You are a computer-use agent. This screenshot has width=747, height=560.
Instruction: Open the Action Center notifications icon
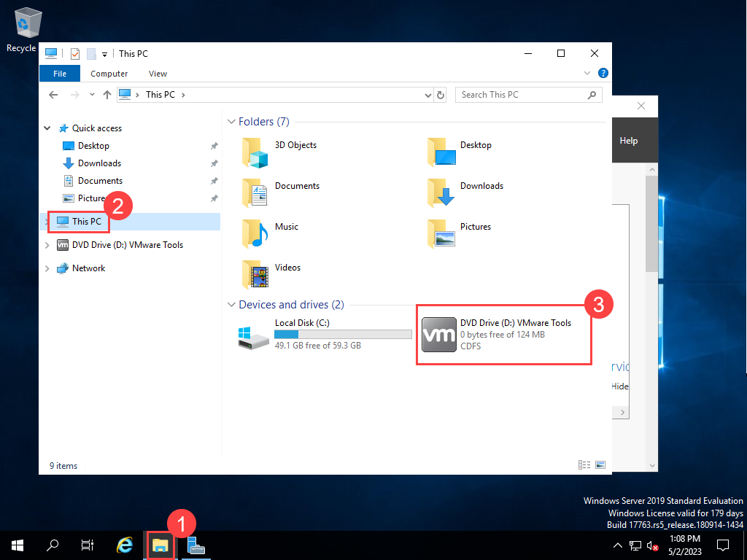tap(723, 545)
